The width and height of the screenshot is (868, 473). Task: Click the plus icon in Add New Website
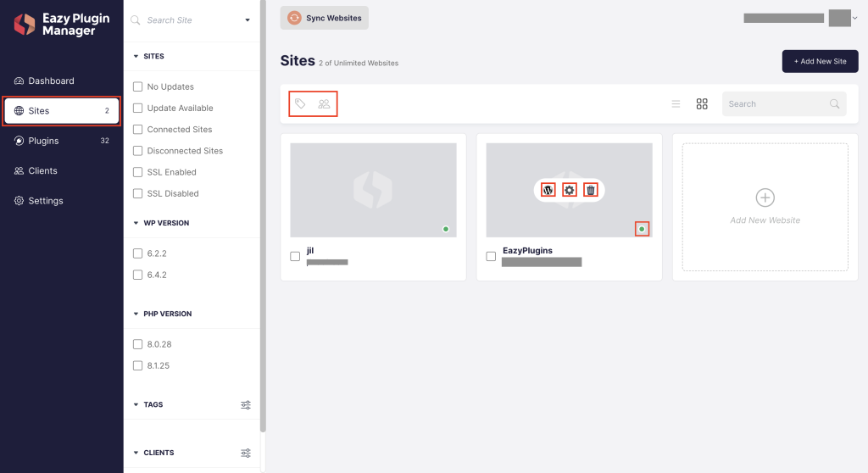pos(765,198)
